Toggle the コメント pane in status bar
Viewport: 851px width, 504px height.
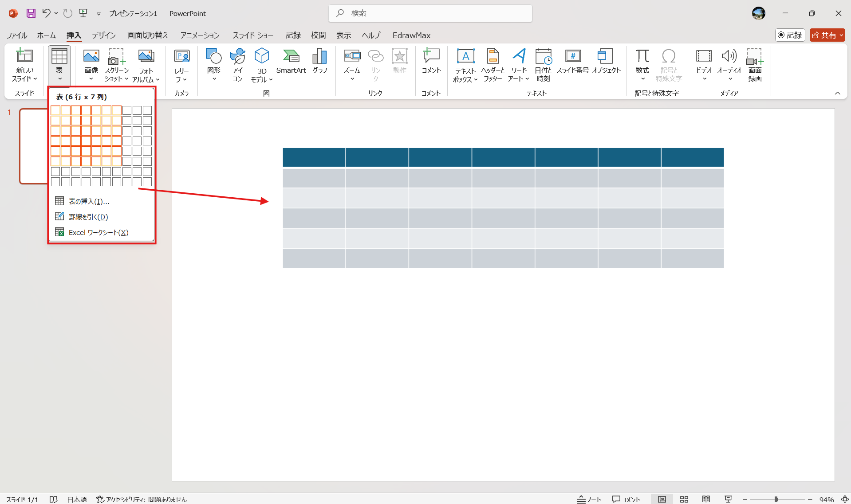[626, 499]
